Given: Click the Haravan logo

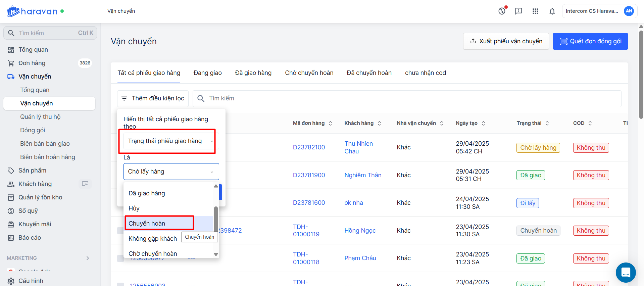Looking at the screenshot, I should [32, 11].
